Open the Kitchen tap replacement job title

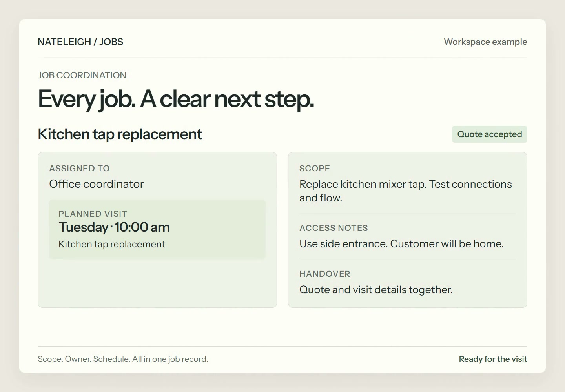[x=120, y=134]
